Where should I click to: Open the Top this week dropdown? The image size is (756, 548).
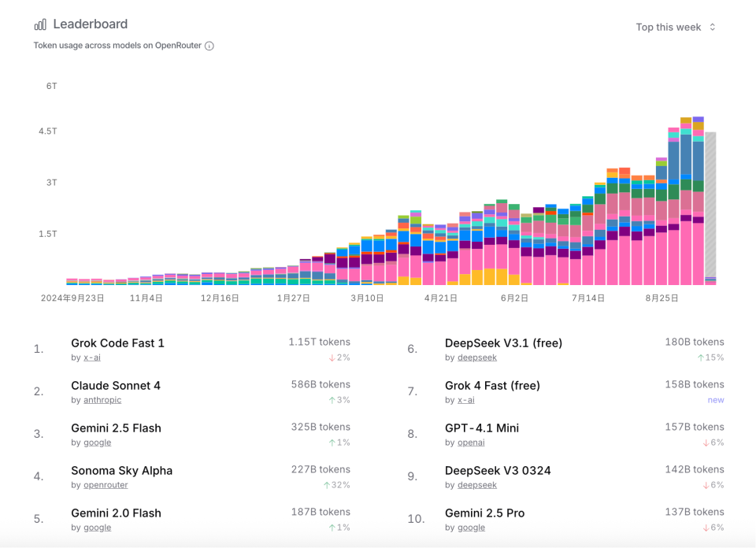click(669, 27)
